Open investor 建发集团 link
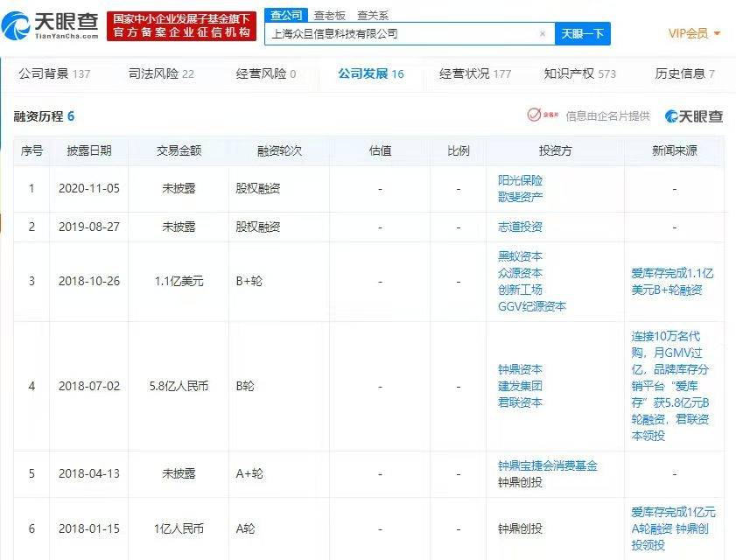This screenshot has width=736, height=560. click(520, 386)
